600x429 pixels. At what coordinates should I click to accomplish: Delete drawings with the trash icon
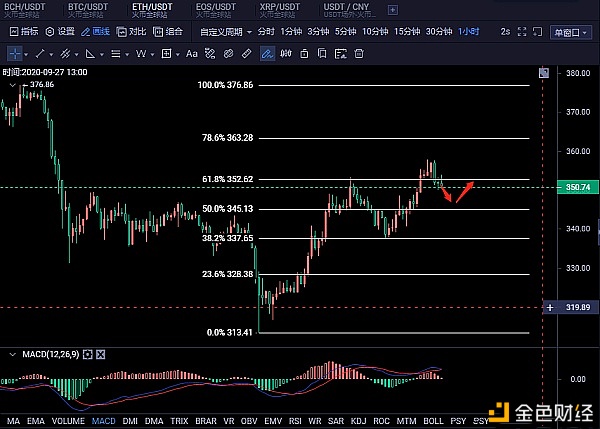click(x=359, y=54)
